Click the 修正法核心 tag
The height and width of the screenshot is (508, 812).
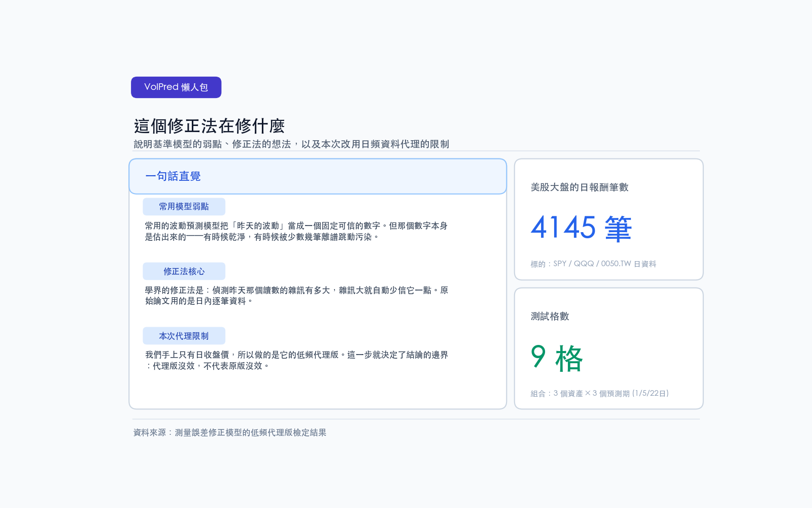[x=184, y=271]
